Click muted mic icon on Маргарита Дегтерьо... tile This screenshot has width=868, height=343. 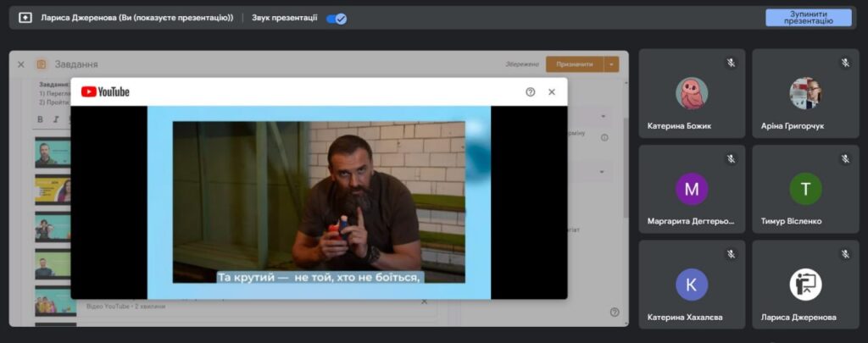click(732, 159)
